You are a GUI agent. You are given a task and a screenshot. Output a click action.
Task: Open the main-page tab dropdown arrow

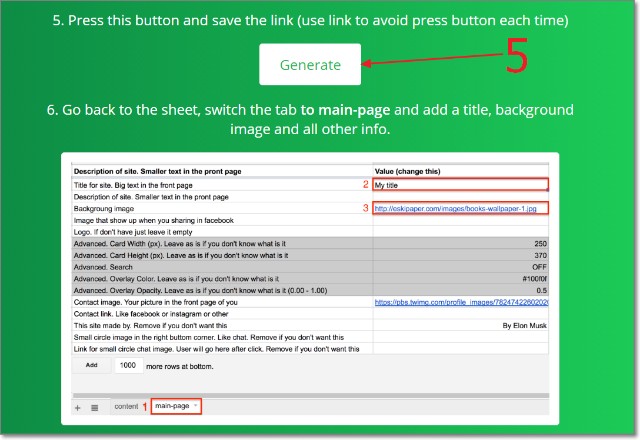(195, 406)
